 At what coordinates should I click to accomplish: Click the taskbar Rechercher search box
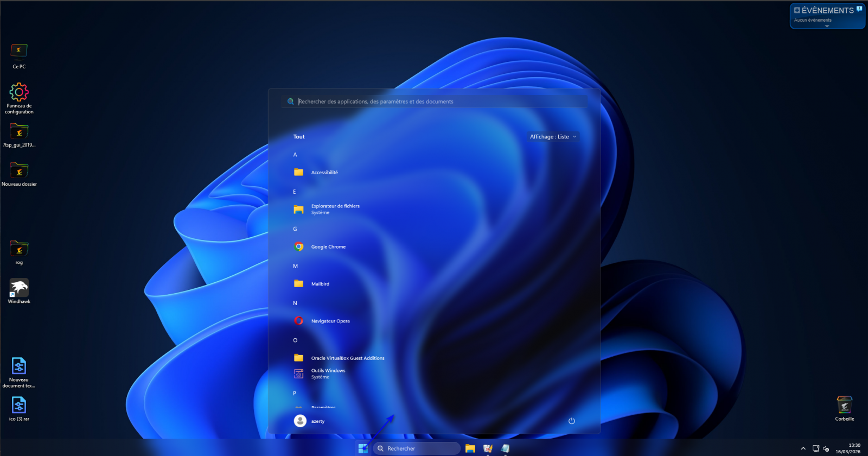pyautogui.click(x=416, y=448)
